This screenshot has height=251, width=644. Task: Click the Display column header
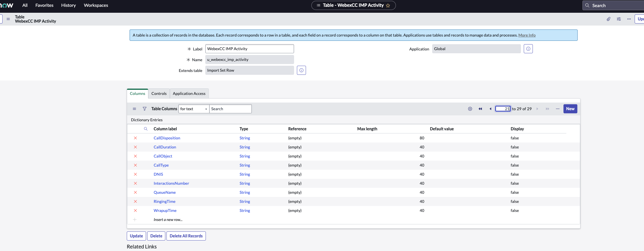click(517, 129)
